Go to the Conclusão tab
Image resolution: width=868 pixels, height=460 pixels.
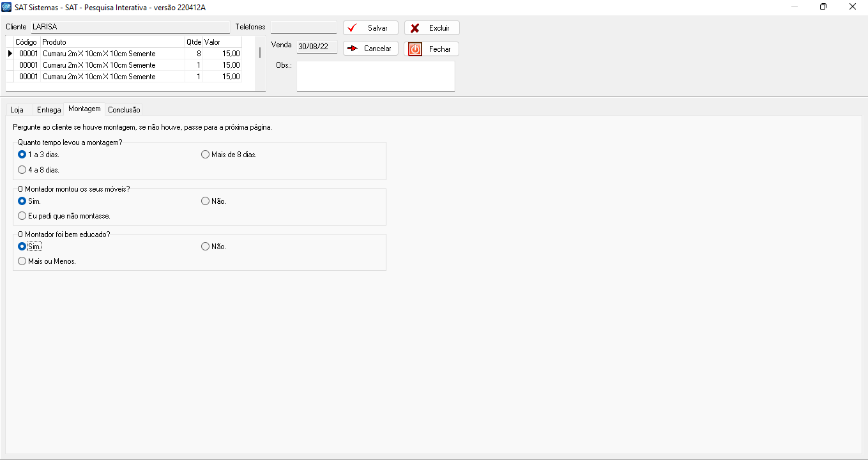(x=124, y=110)
